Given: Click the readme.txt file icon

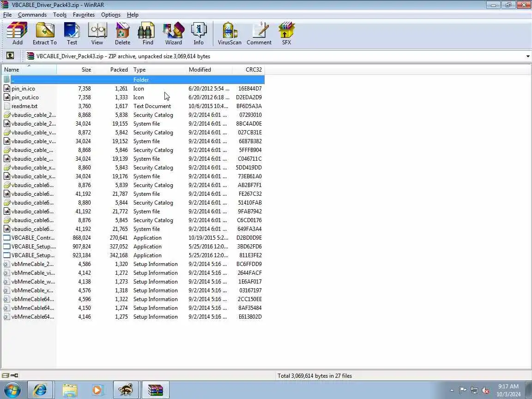Looking at the screenshot, I should point(7,106).
